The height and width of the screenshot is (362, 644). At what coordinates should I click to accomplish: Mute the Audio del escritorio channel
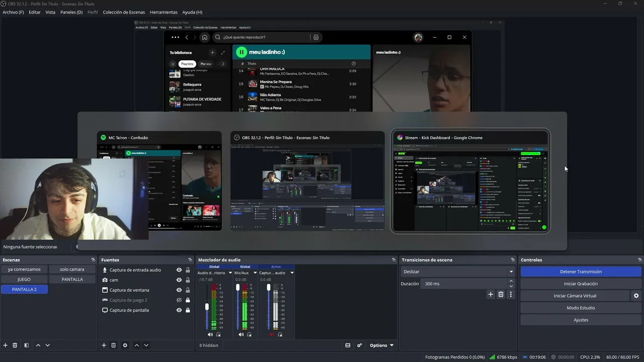[x=210, y=334]
